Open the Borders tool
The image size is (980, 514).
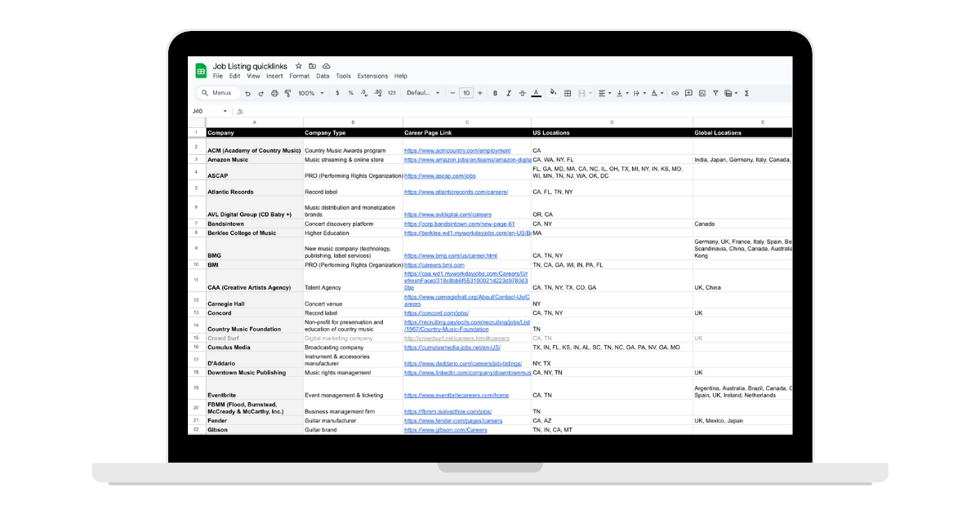coord(567,93)
